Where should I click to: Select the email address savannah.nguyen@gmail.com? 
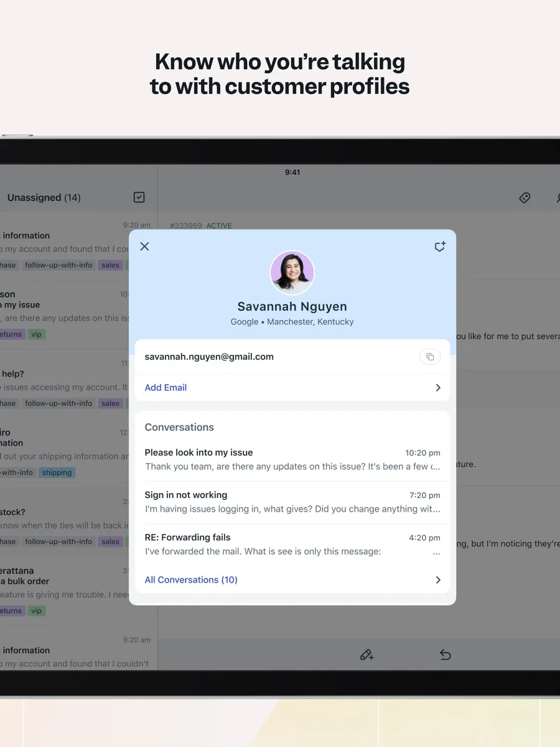click(x=209, y=357)
